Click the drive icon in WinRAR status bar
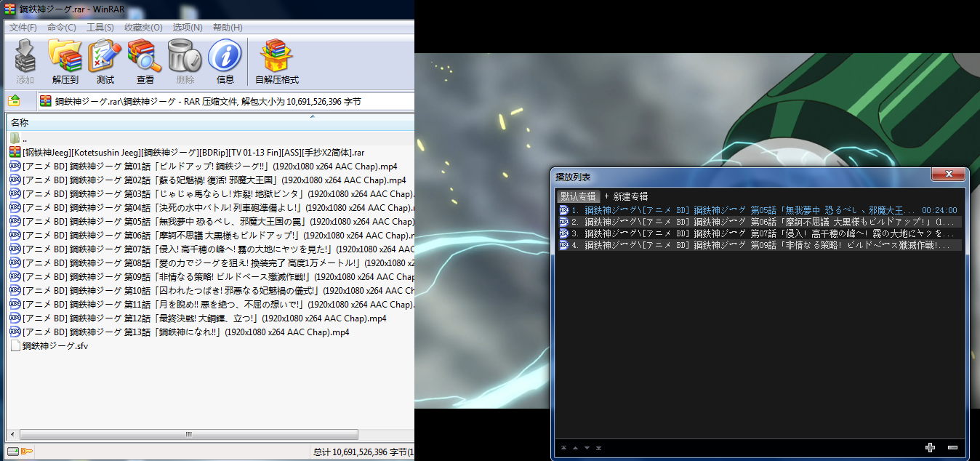 pos(12,452)
